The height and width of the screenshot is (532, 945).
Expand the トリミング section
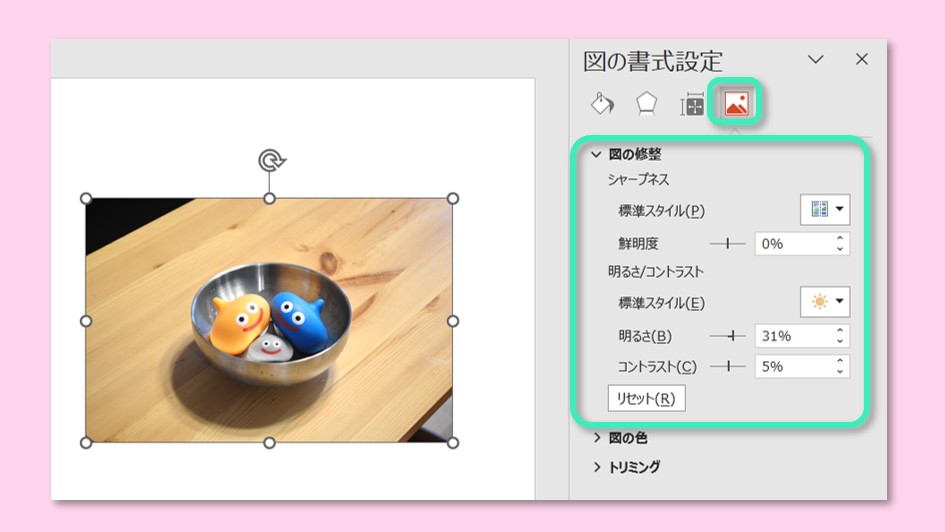click(x=597, y=467)
